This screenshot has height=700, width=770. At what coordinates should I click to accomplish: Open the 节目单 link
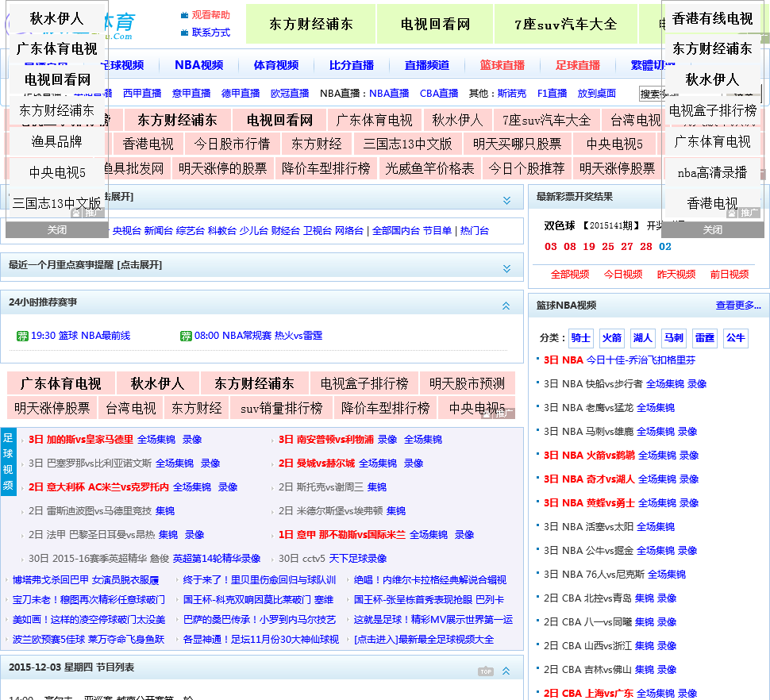point(437,231)
